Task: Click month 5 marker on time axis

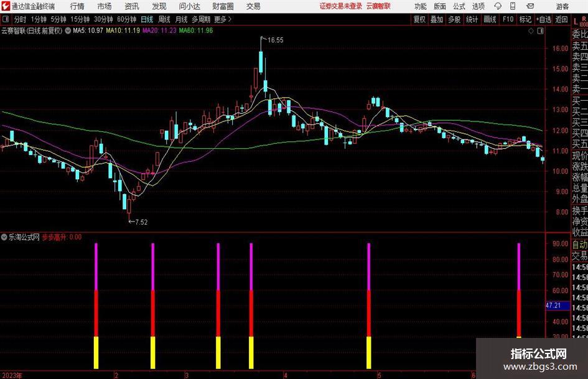Action: click(380, 375)
